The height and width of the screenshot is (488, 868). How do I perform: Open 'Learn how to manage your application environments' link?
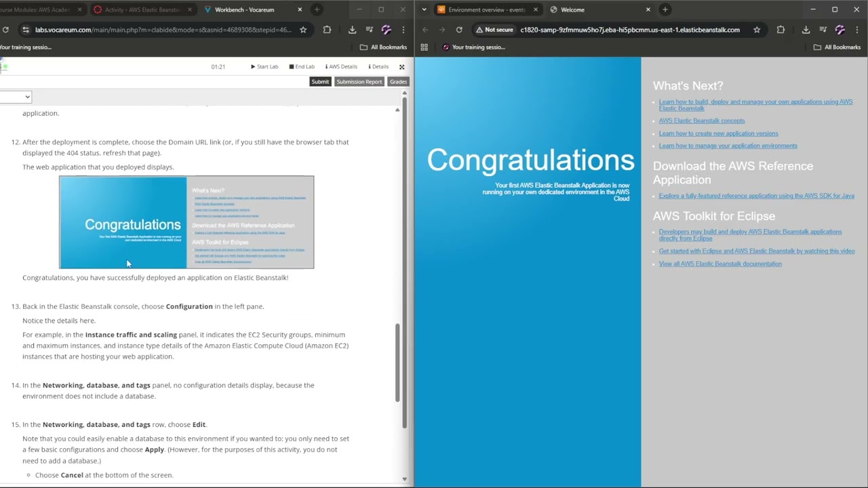pos(728,146)
